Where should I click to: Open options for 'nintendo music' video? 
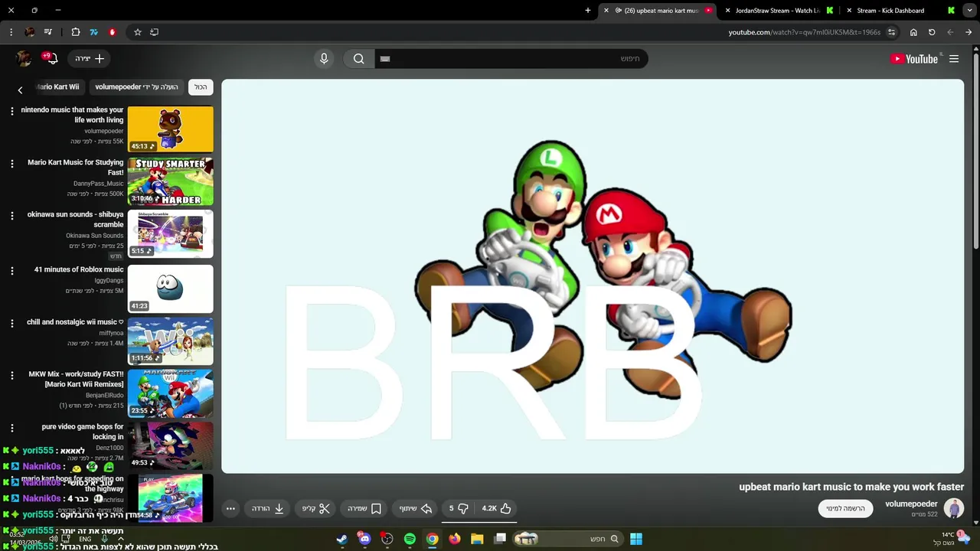point(11,111)
